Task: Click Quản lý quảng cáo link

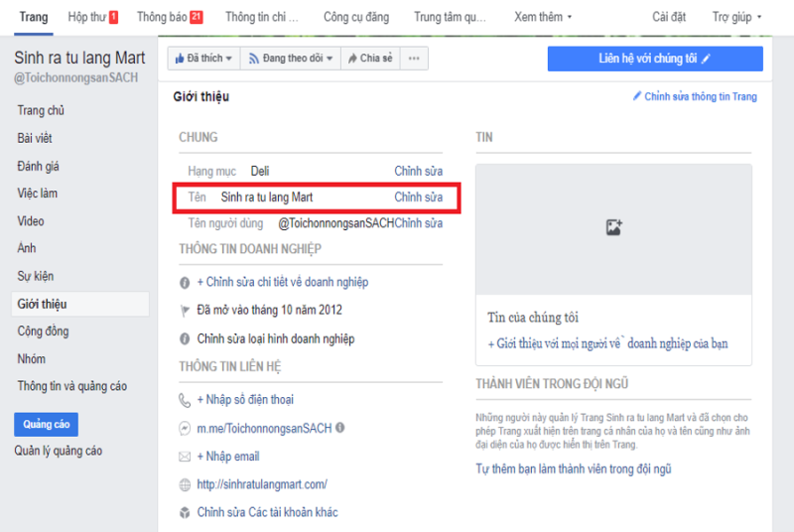Action: 59,451
